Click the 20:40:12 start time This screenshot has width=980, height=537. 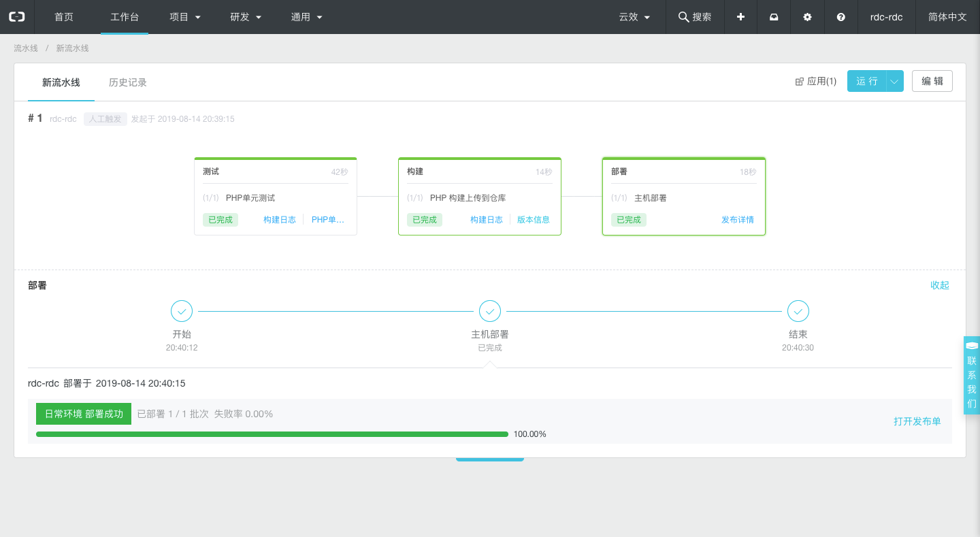click(x=182, y=348)
